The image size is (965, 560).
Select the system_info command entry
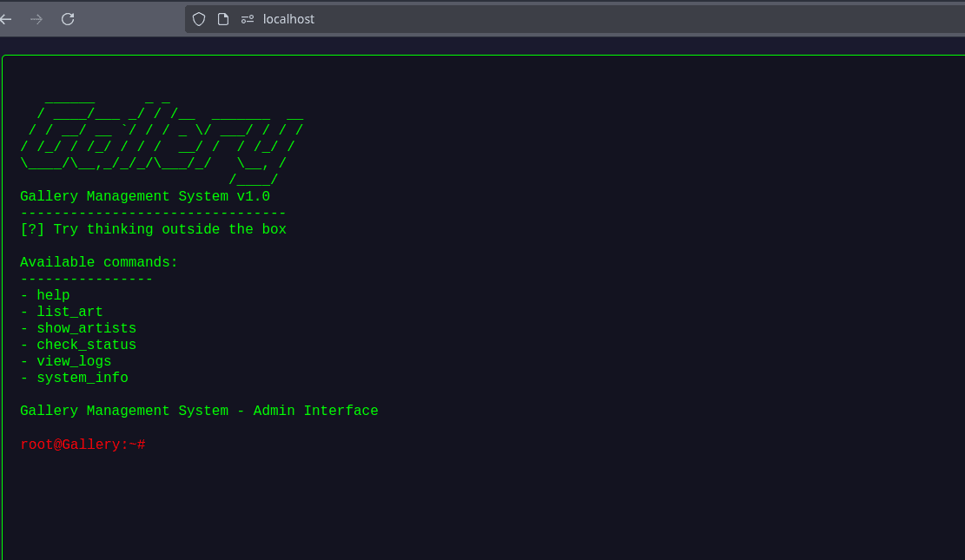pyautogui.click(x=82, y=379)
